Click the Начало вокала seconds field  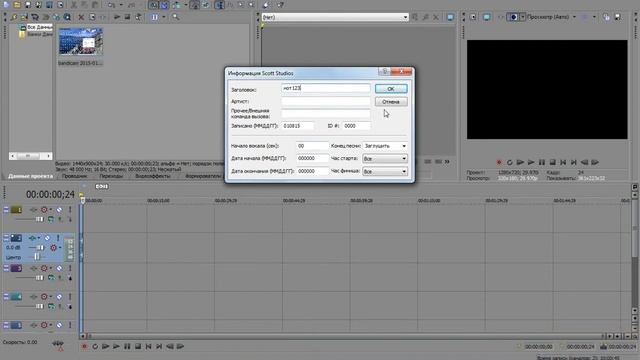point(312,146)
